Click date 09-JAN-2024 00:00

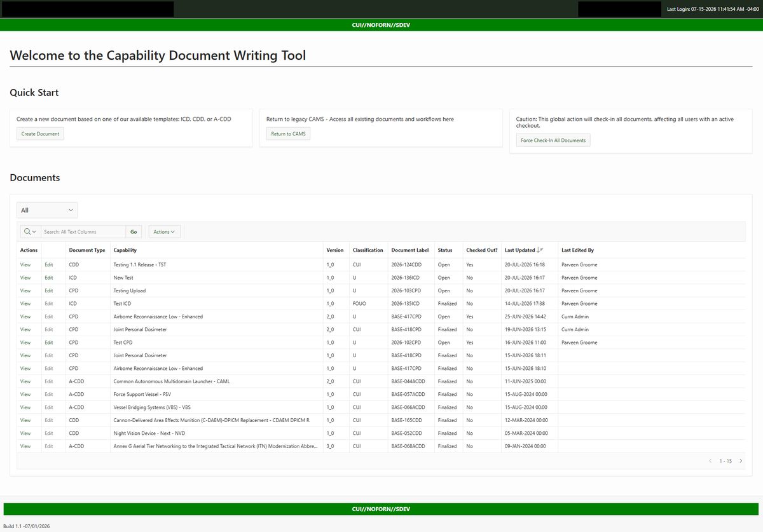[526, 446]
